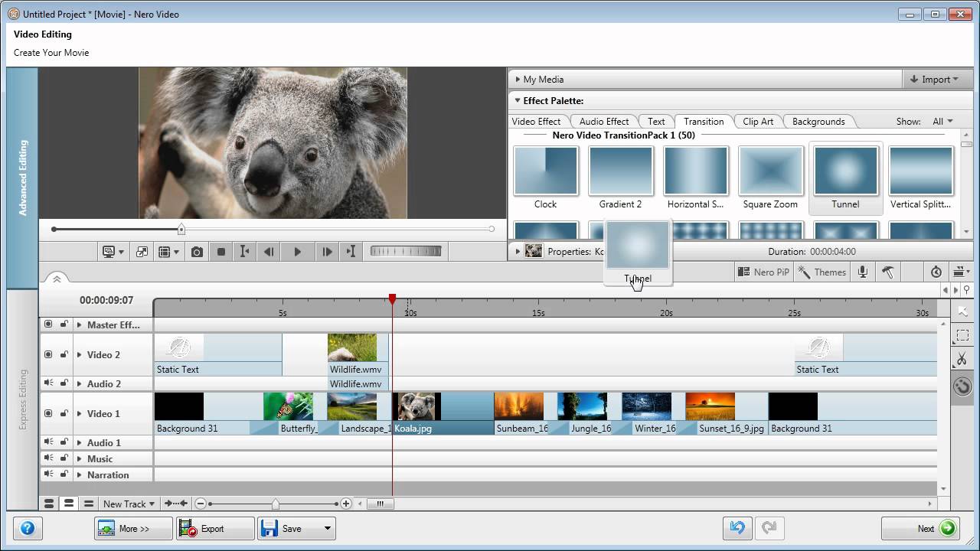
Task: Expand the My Media section
Action: [518, 79]
